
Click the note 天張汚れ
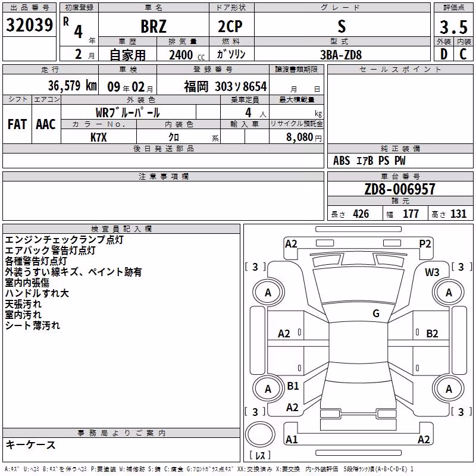click(x=23, y=304)
